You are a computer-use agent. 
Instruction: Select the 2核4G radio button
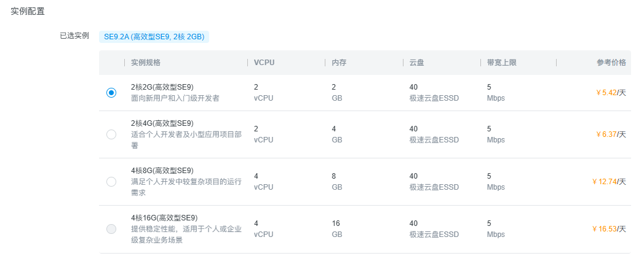click(111, 134)
